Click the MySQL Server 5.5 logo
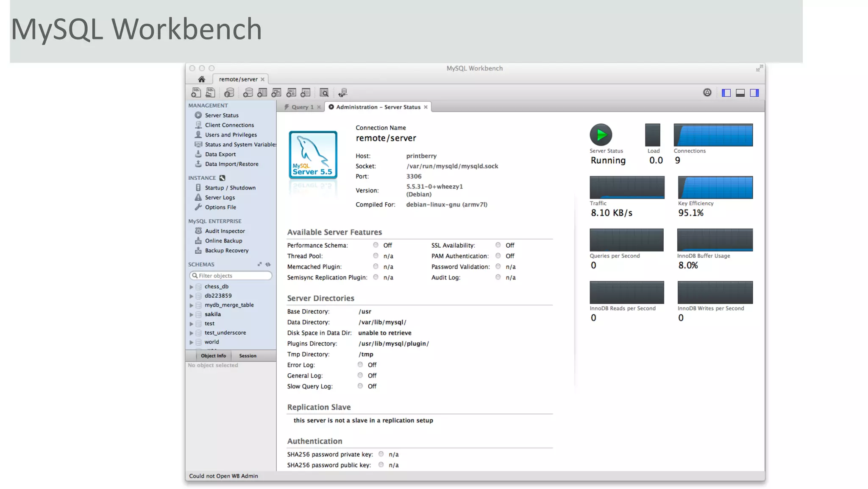The height and width of the screenshot is (489, 868). (313, 155)
